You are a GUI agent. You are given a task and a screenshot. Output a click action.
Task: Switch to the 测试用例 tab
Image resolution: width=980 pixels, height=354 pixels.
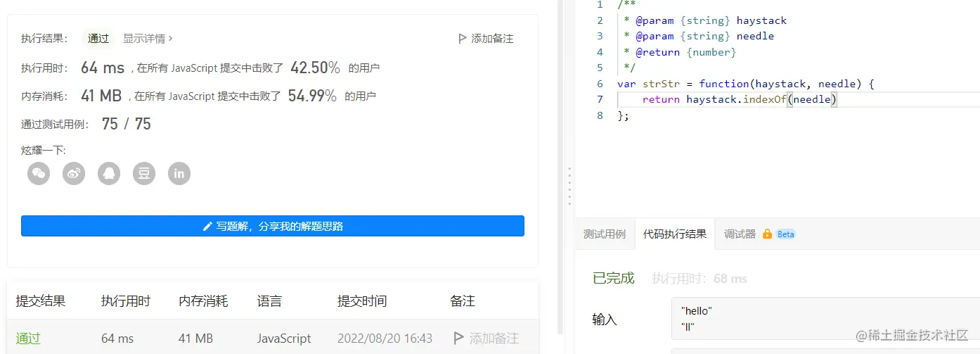[x=605, y=234]
